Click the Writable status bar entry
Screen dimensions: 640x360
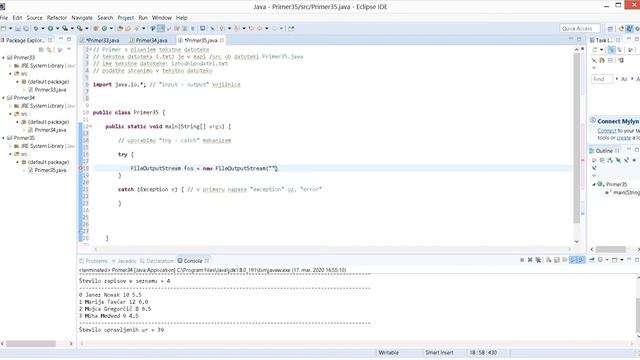tap(389, 353)
